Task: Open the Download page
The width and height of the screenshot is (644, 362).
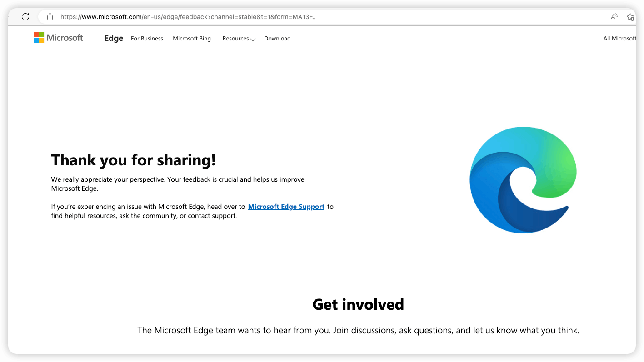Action: pos(277,39)
